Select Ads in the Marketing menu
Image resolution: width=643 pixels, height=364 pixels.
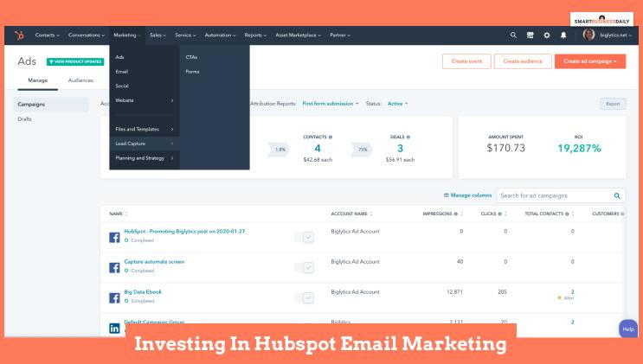(119, 57)
